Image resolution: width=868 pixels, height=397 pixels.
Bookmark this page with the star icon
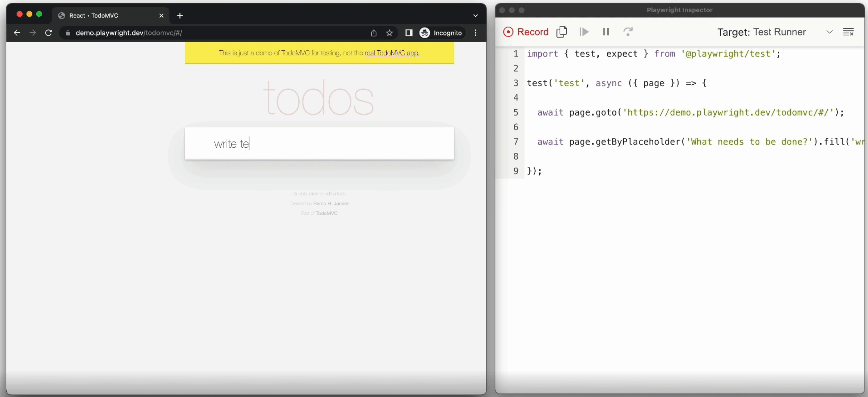click(389, 33)
